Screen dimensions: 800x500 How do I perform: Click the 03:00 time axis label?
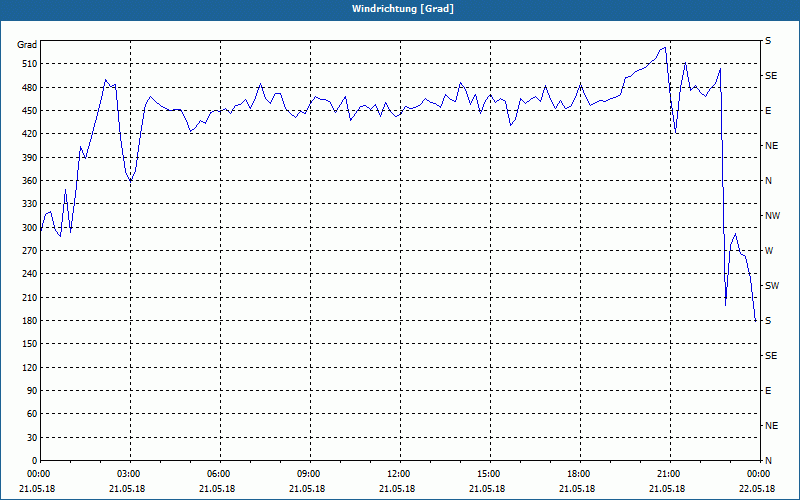(130, 474)
